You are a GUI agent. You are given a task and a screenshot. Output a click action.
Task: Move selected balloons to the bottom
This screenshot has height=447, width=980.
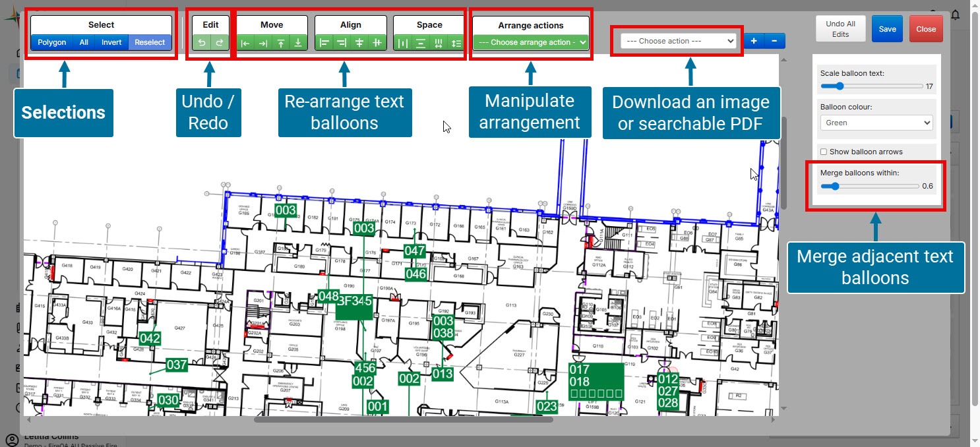pyautogui.click(x=298, y=43)
